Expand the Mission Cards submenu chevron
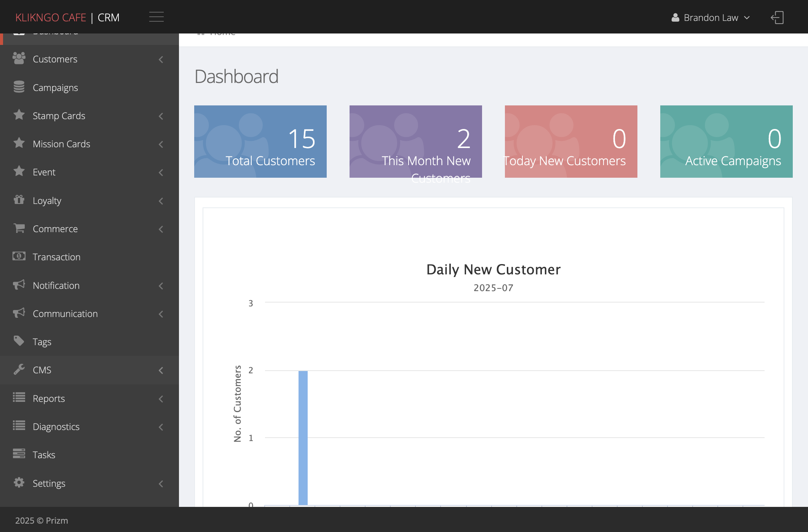This screenshot has width=808, height=532. [x=161, y=144]
